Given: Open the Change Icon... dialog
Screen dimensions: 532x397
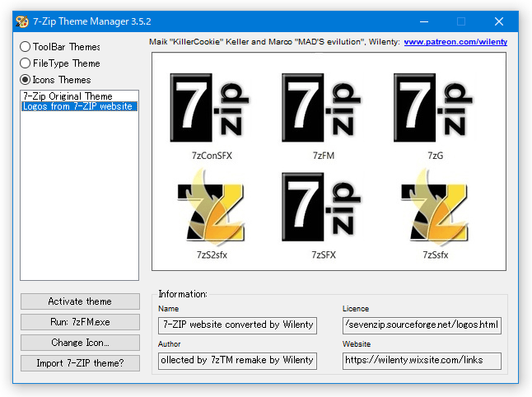Looking at the screenshot, I should tap(80, 343).
